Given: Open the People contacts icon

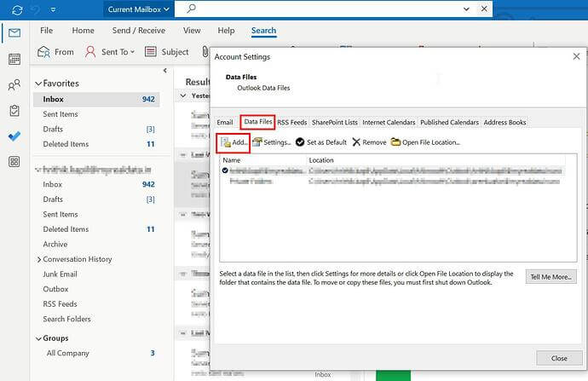Looking at the screenshot, I should click(x=14, y=84).
